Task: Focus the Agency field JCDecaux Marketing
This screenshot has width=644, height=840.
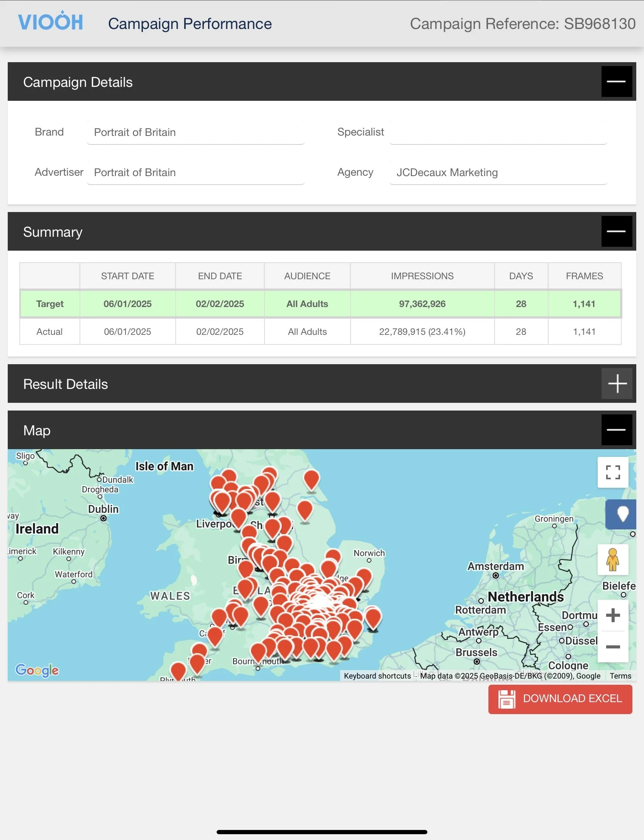Action: pyautogui.click(x=498, y=172)
